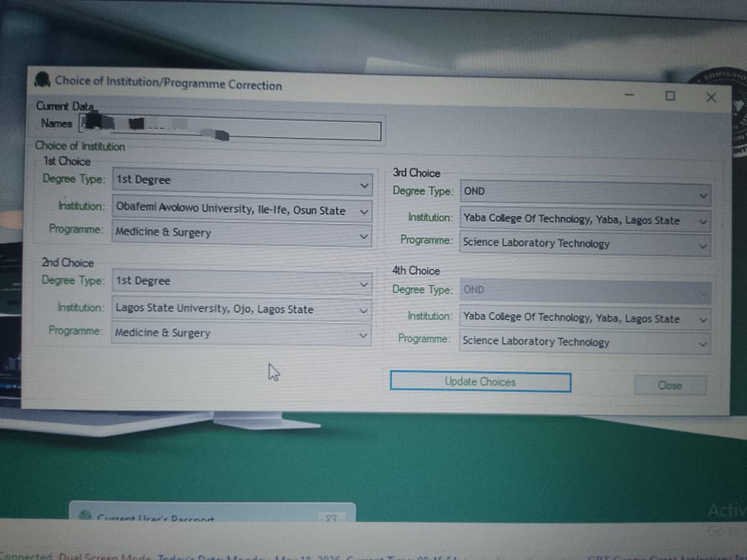Click the dialog title bar app icon

(42, 80)
